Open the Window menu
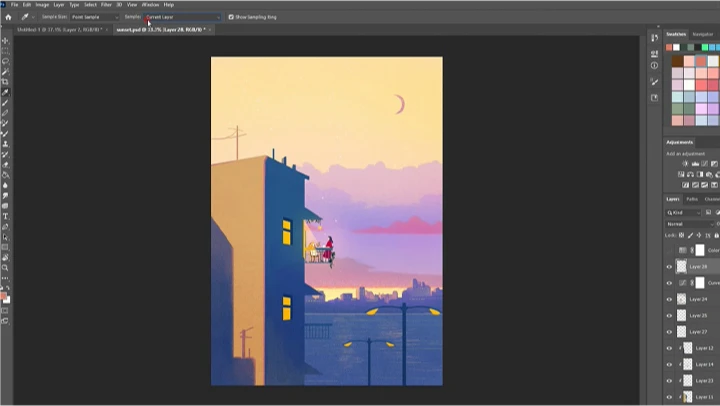The height and width of the screenshot is (406, 720). (150, 5)
